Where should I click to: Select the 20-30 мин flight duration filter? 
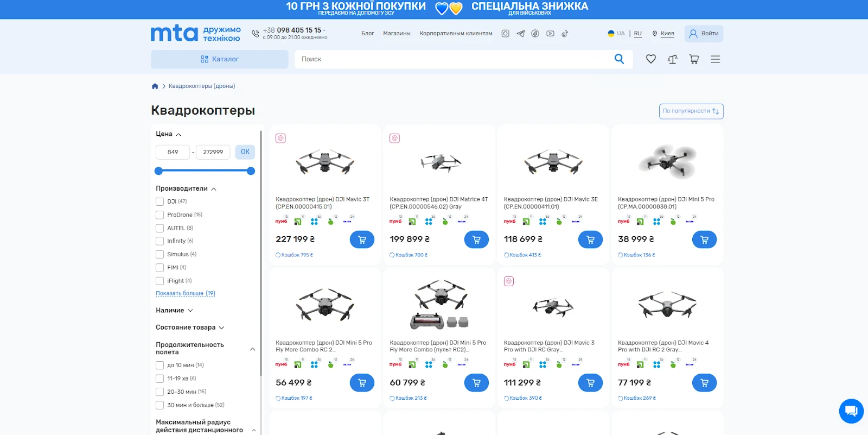[160, 392]
